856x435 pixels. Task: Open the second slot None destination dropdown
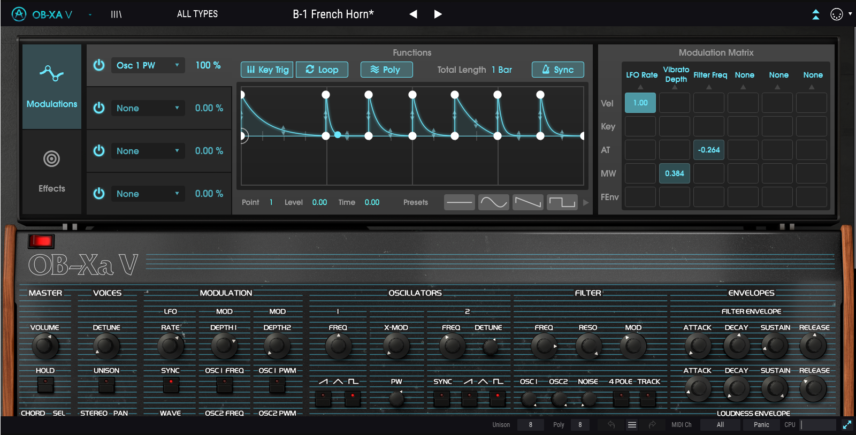[148, 108]
